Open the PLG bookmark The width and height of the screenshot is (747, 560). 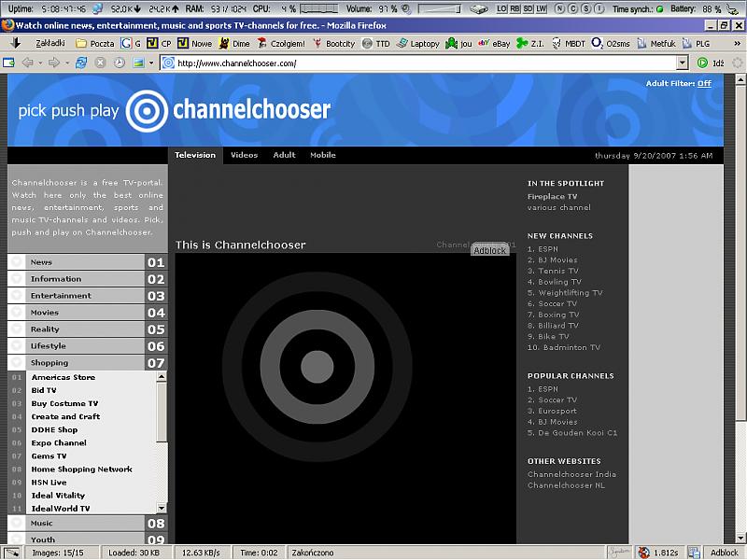pyautogui.click(x=696, y=43)
